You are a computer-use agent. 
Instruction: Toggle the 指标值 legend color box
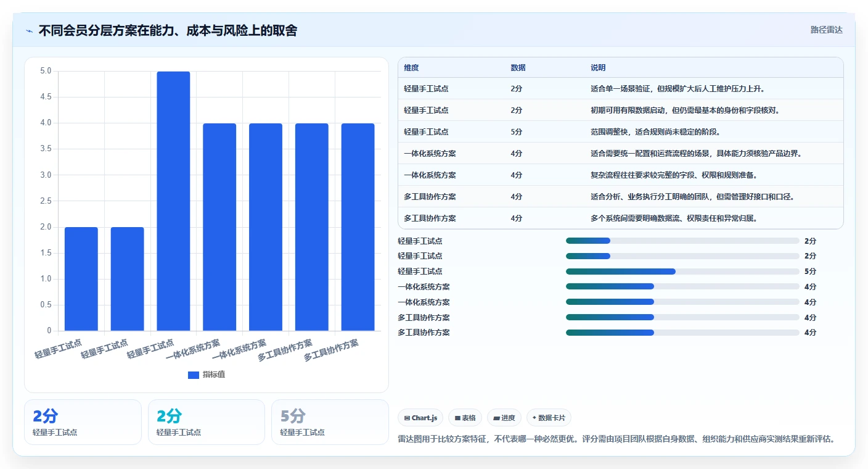point(194,375)
